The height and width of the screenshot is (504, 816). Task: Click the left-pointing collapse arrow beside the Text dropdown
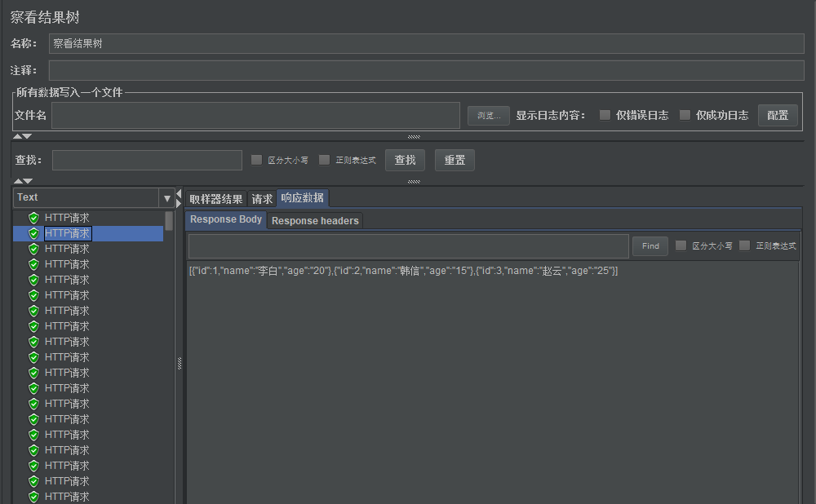pos(180,192)
